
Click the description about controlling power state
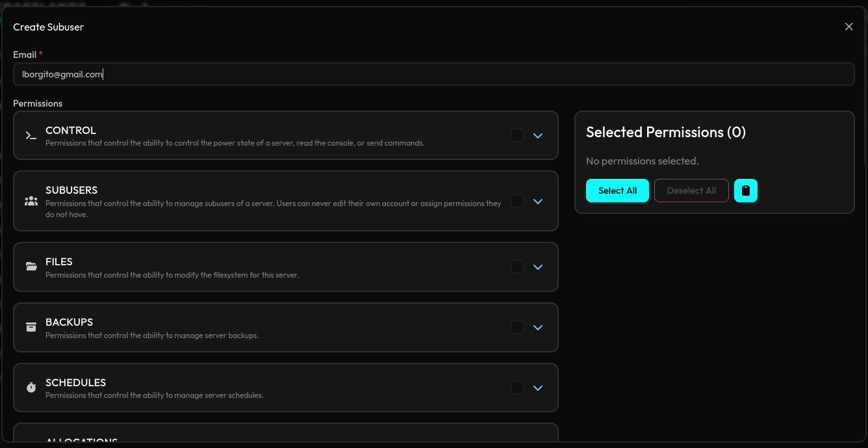click(x=235, y=143)
